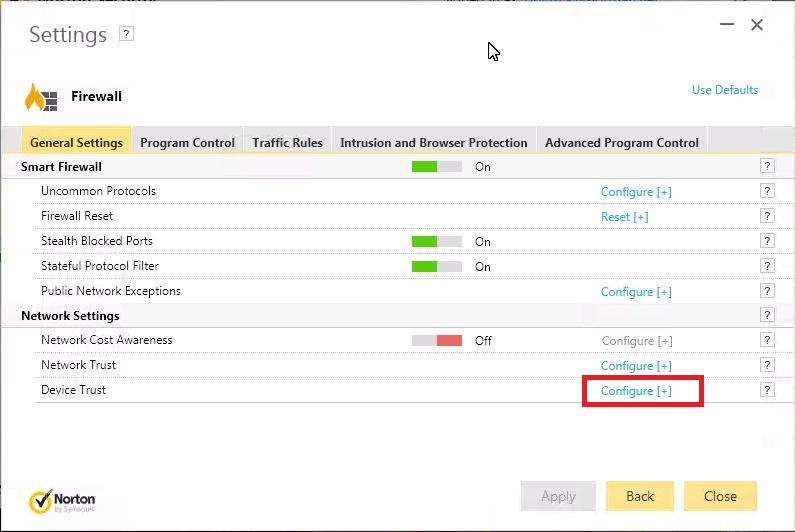Open help for Network Cost Awareness
This screenshot has width=795, height=532.
pyautogui.click(x=767, y=340)
